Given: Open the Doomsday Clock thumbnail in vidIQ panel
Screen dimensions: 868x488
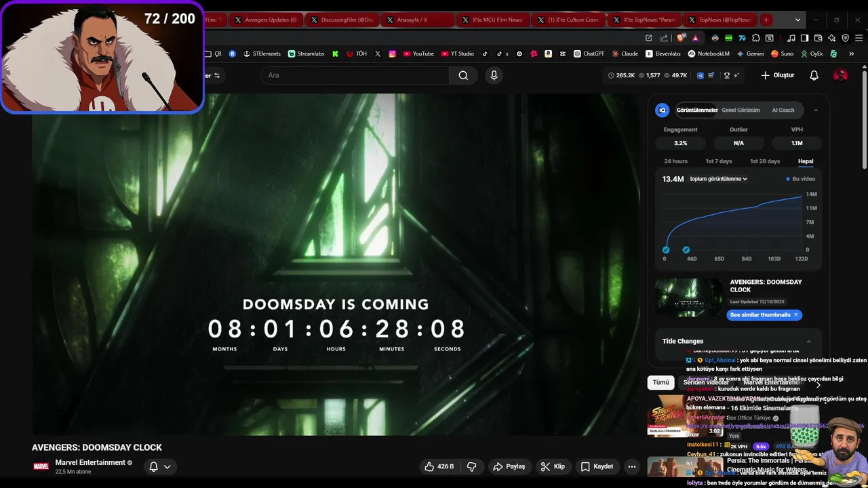Looking at the screenshot, I should click(x=688, y=298).
